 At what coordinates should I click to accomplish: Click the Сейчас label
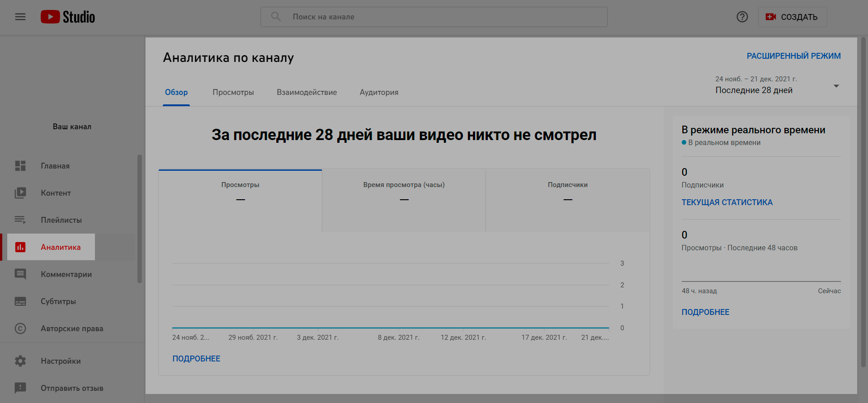(829, 291)
